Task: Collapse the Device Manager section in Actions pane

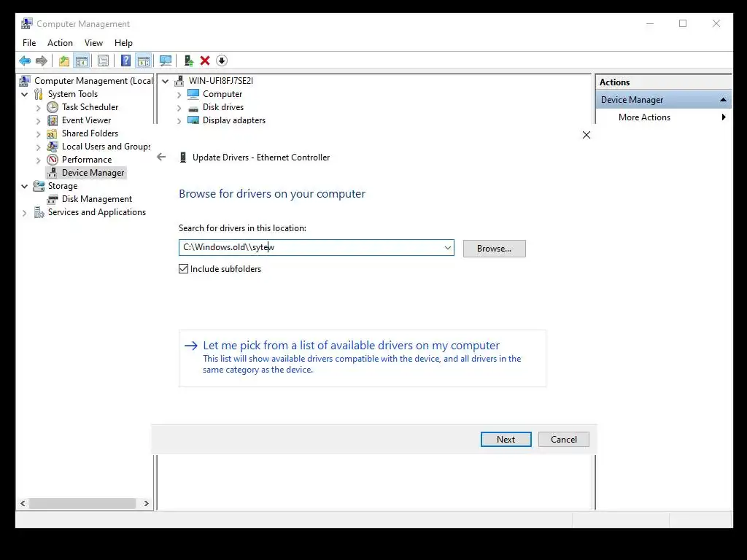Action: [723, 99]
